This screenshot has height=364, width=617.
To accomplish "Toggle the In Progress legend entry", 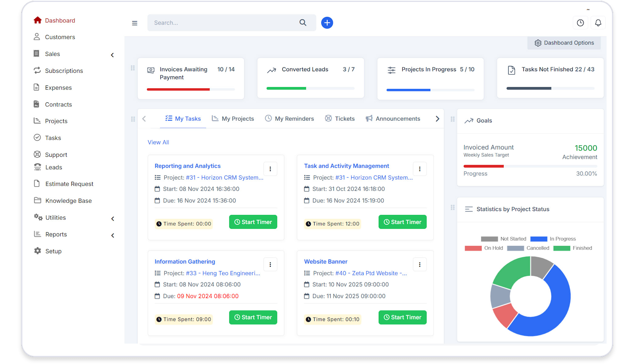I will [x=553, y=239].
